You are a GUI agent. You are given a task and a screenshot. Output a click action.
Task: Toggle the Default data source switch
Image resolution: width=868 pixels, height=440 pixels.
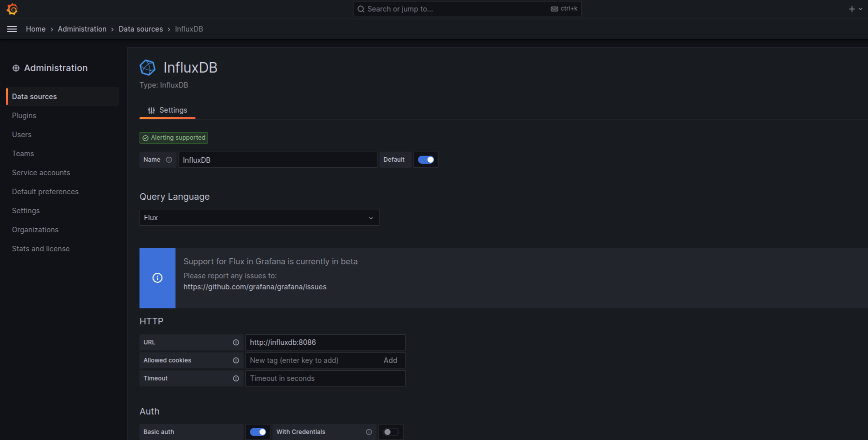point(426,160)
